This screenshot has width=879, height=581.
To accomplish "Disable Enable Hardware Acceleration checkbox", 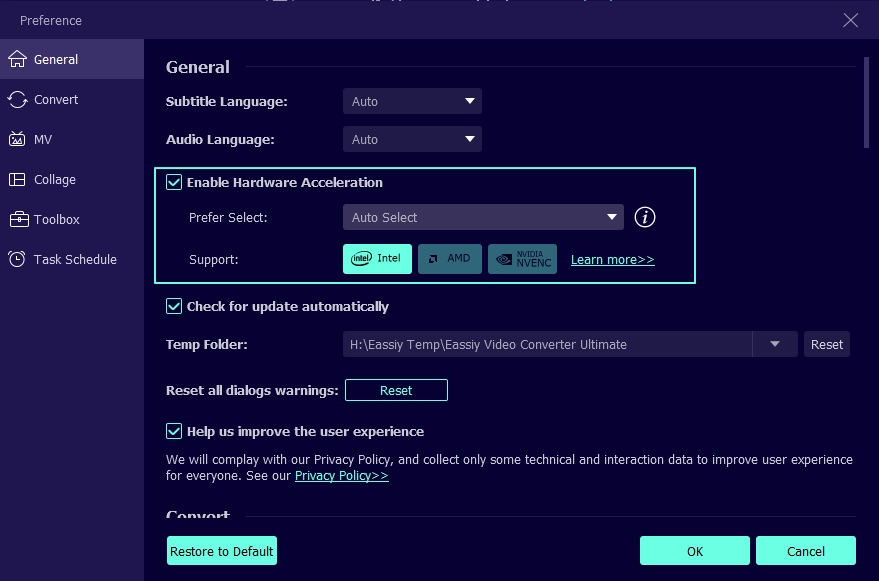I will click(174, 182).
